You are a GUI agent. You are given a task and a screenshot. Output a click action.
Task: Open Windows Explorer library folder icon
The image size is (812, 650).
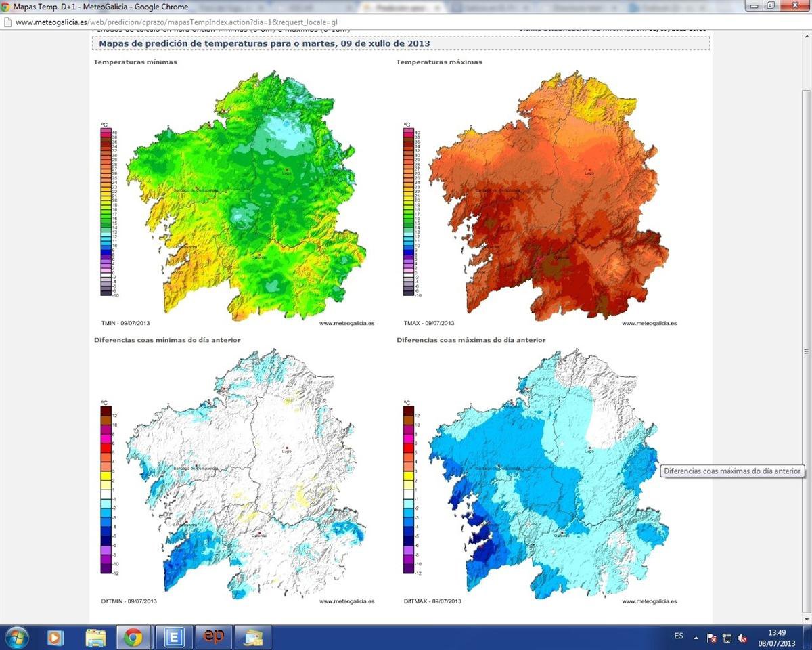[x=95, y=637]
